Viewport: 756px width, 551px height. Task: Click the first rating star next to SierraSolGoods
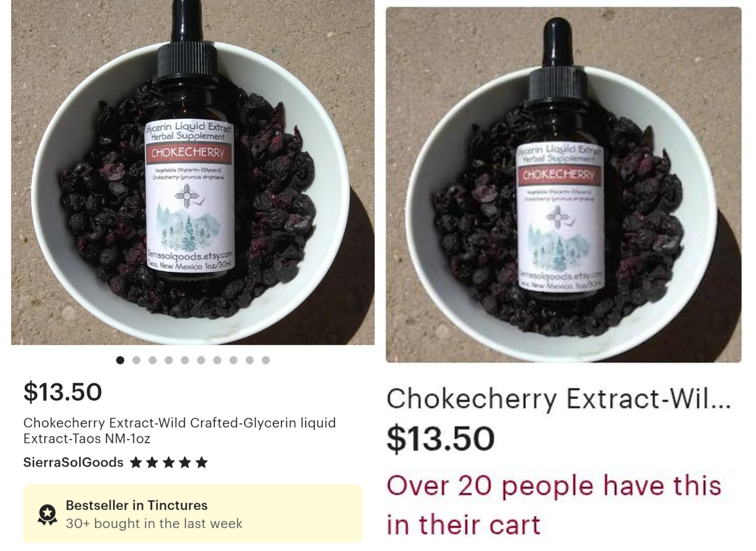136,463
